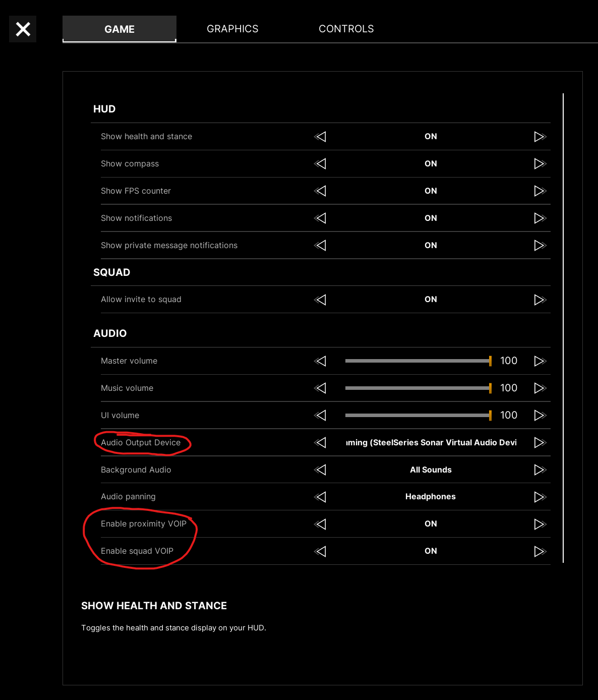Click the settings list vertical scrollbar
The height and width of the screenshot is (700, 598).
563,328
